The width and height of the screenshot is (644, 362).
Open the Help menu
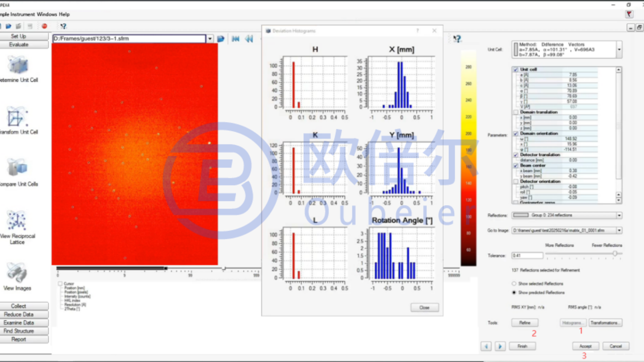[64, 14]
